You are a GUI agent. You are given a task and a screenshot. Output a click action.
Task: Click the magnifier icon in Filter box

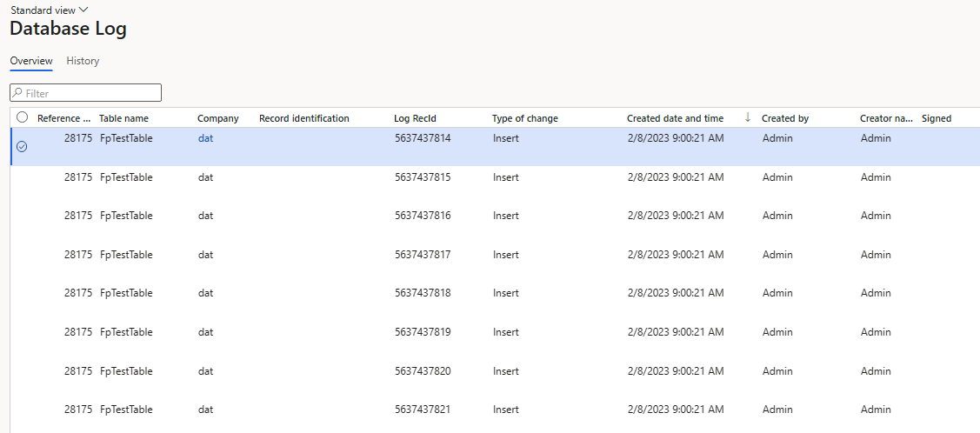[x=17, y=93]
